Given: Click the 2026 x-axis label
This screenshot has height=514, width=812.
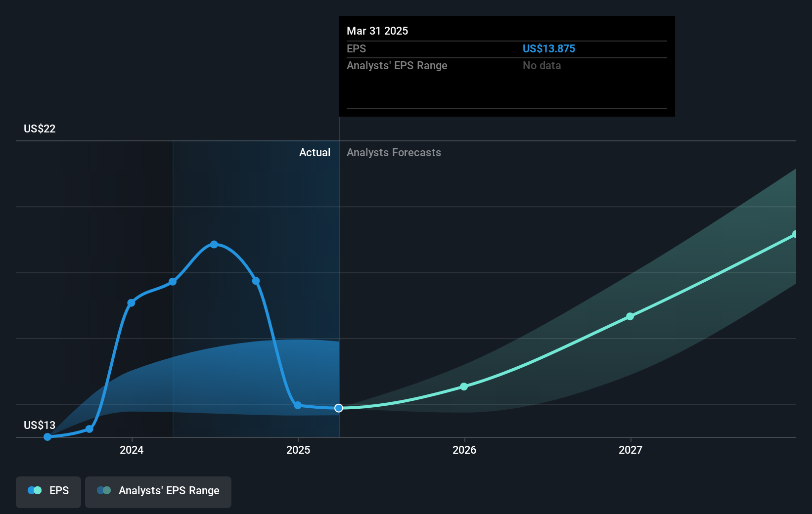Looking at the screenshot, I should pos(464,450).
